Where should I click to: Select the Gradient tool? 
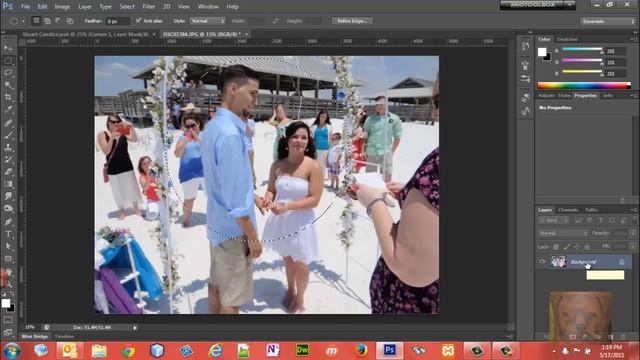tap(8, 184)
